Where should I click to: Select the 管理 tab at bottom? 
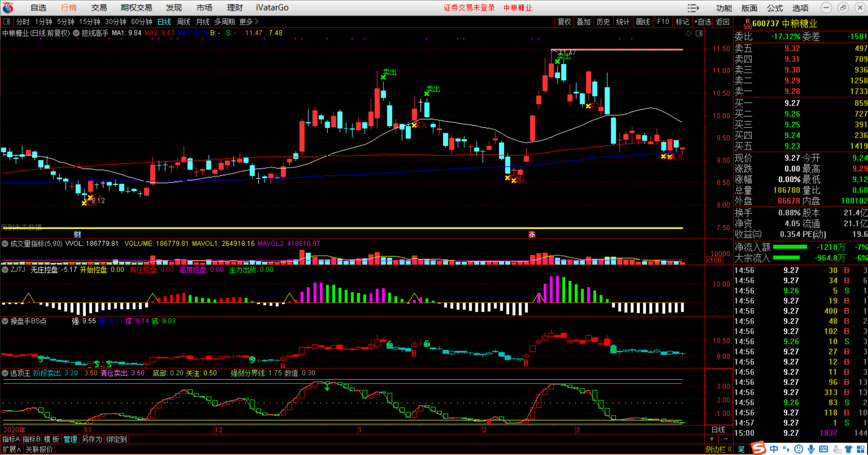(70, 439)
